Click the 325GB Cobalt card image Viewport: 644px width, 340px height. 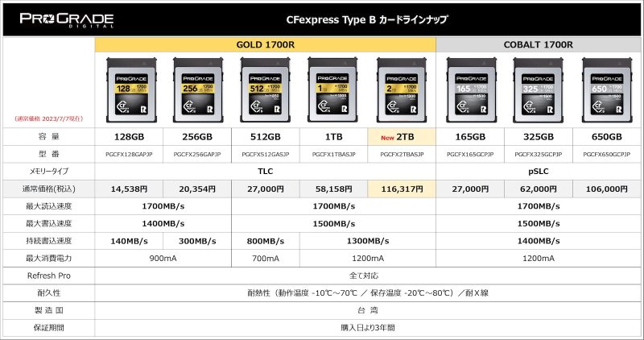point(538,89)
